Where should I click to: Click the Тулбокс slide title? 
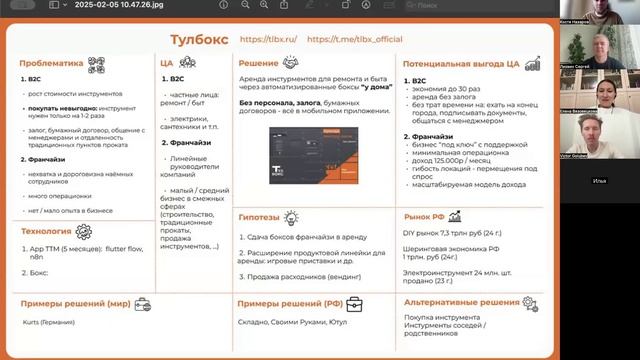[199, 40]
